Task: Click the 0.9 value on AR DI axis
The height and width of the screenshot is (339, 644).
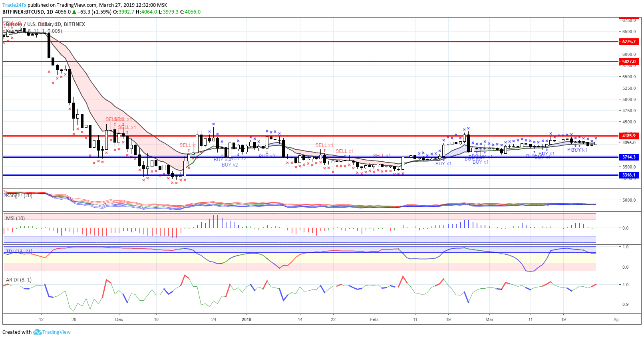Action: click(x=626, y=304)
